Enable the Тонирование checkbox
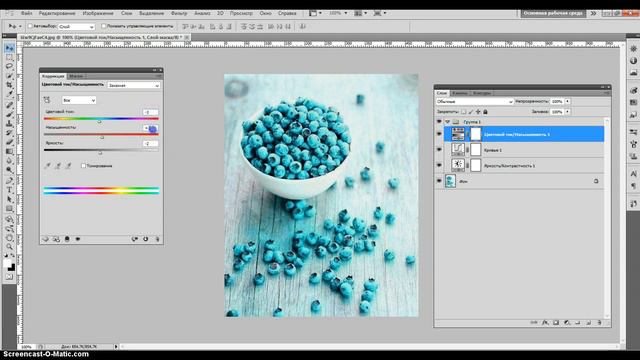Image resolution: width=640 pixels, height=360 pixels. pos(83,166)
